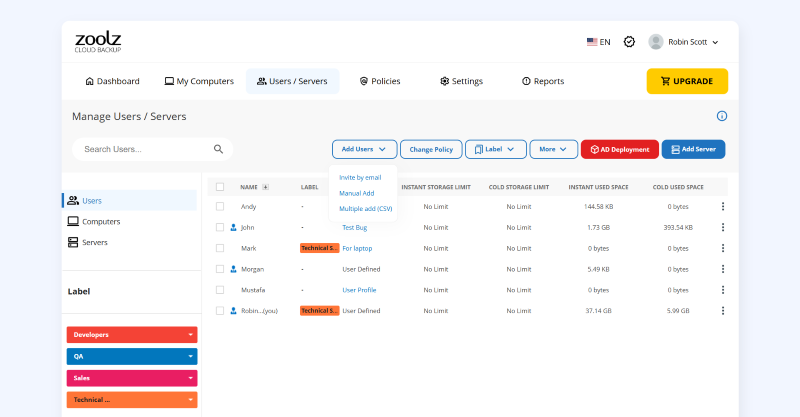Open the three-dot menu for Mustafa
This screenshot has width=800, height=417.
point(722,290)
